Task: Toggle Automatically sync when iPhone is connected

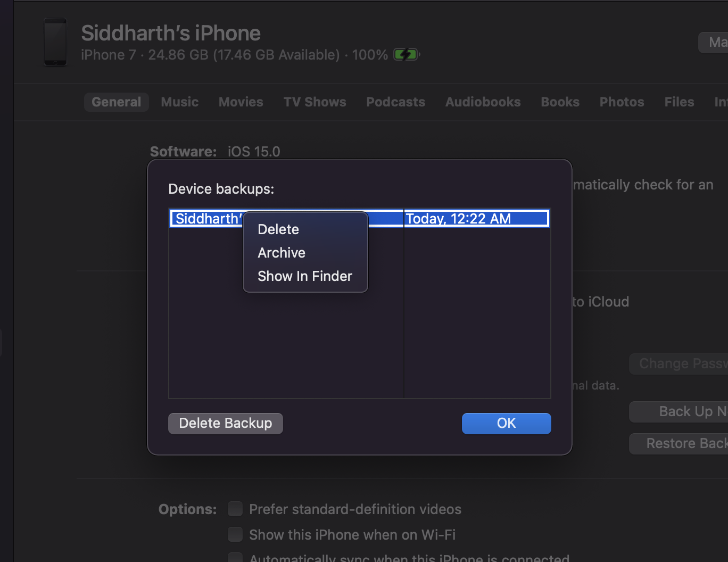Action: [235, 558]
